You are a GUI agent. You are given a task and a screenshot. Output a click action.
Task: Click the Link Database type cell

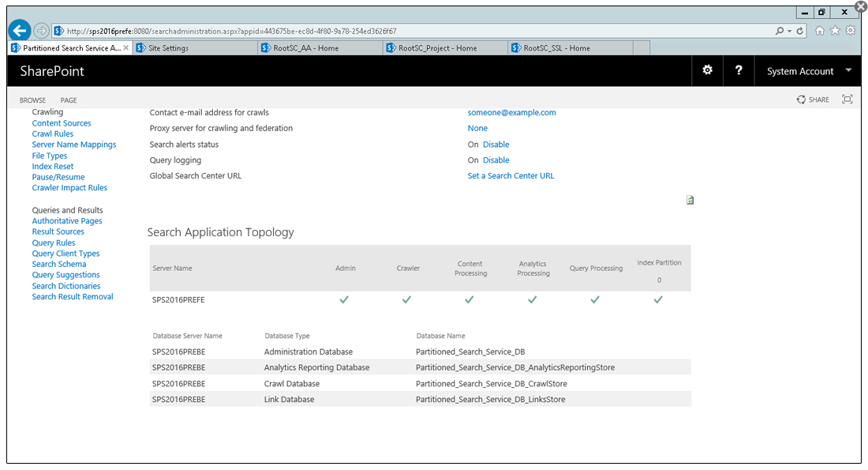pyautogui.click(x=289, y=399)
